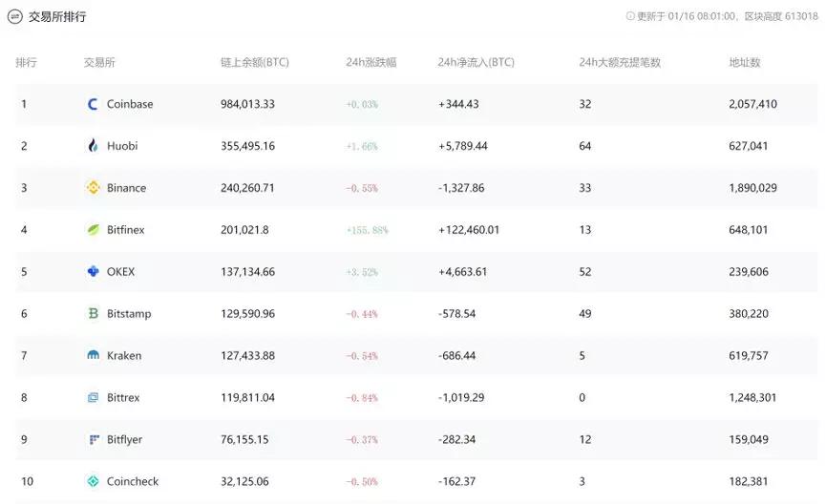Sort by 24h大额充提笔数 column header

(x=620, y=62)
